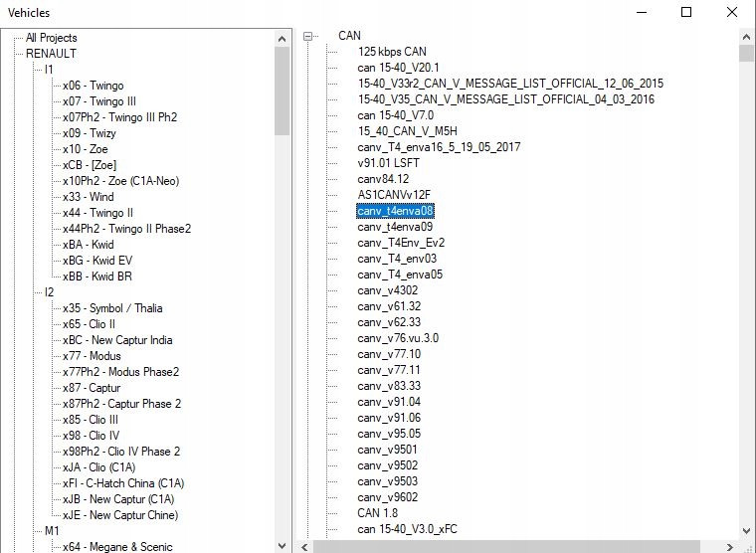Select highlighted canv_t4enva08 entry

pyautogui.click(x=395, y=211)
